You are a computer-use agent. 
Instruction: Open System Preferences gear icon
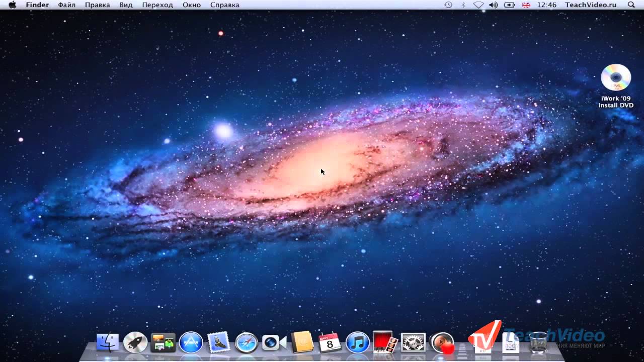pos(413,342)
